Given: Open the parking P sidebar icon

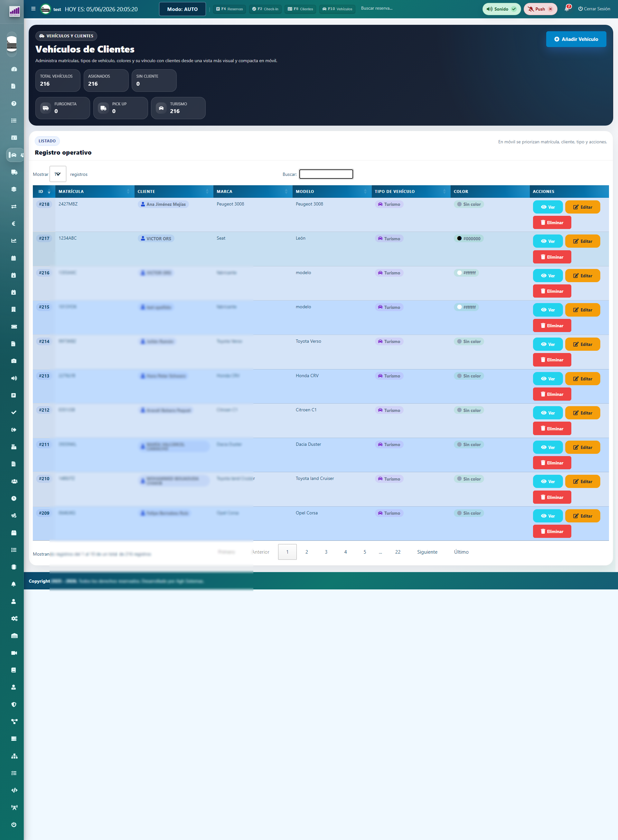Looking at the screenshot, I should pos(14,395).
